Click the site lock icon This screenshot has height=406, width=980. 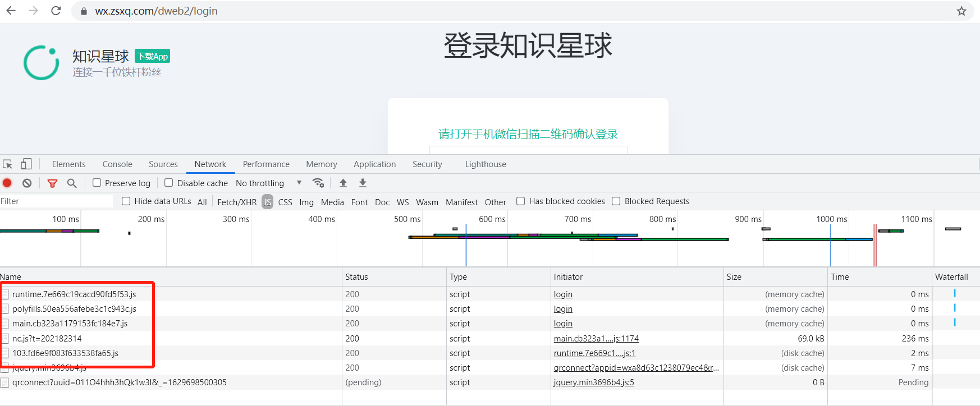(84, 11)
